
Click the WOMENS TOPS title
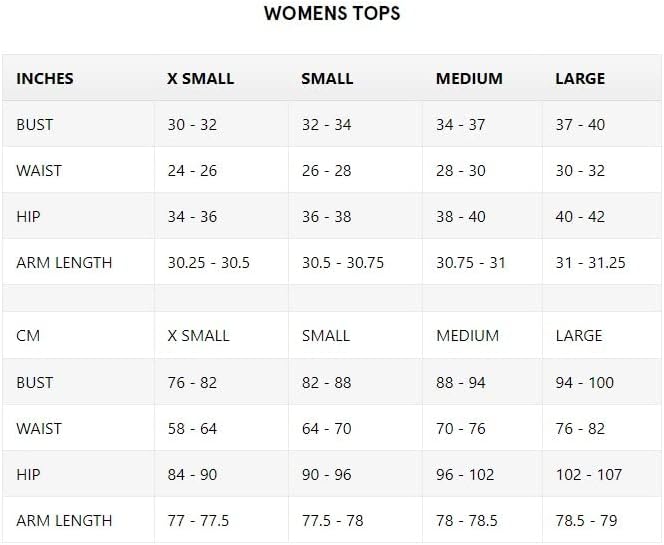click(332, 14)
